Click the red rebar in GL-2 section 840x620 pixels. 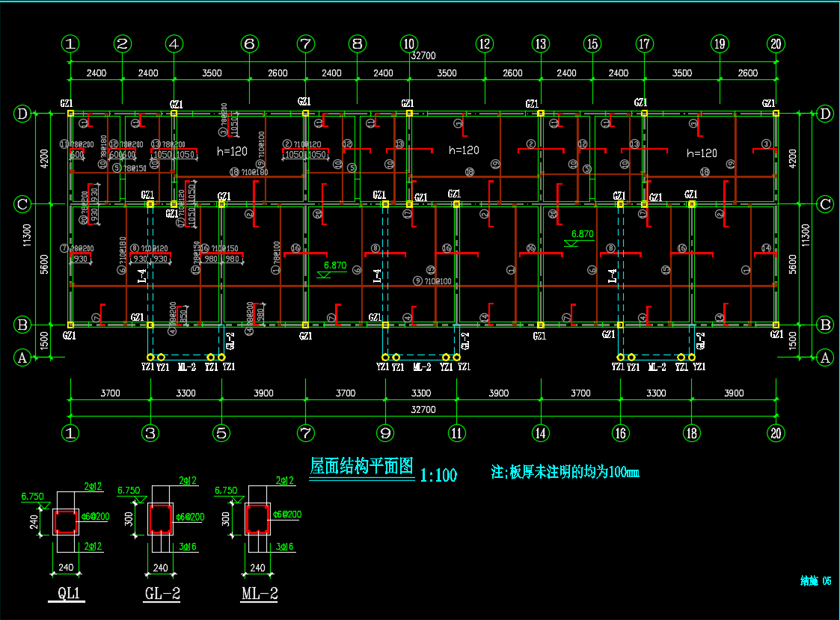[161, 518]
